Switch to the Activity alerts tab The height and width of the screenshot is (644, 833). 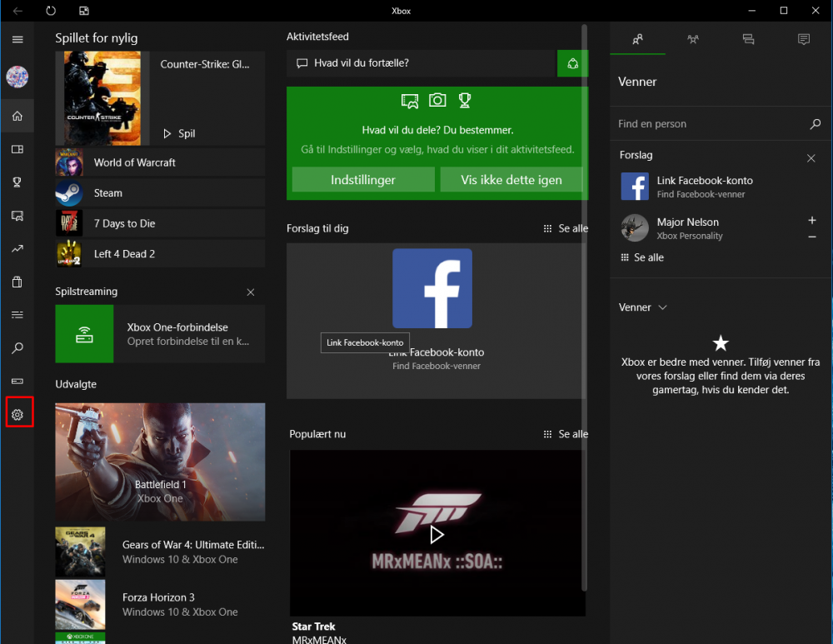click(803, 39)
